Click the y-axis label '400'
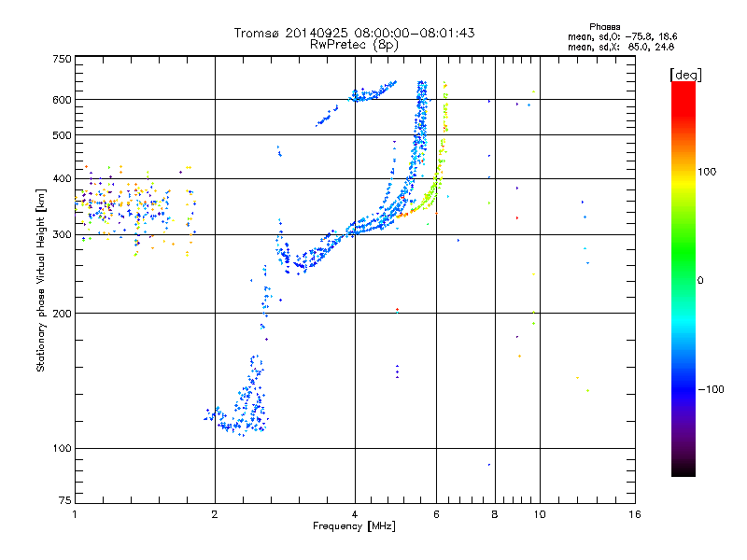The image size is (747, 560). (63, 179)
